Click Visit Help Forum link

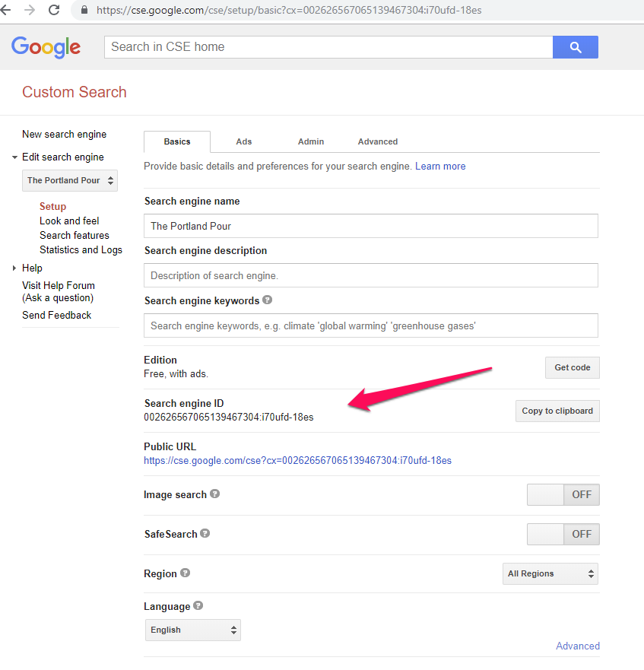click(59, 291)
